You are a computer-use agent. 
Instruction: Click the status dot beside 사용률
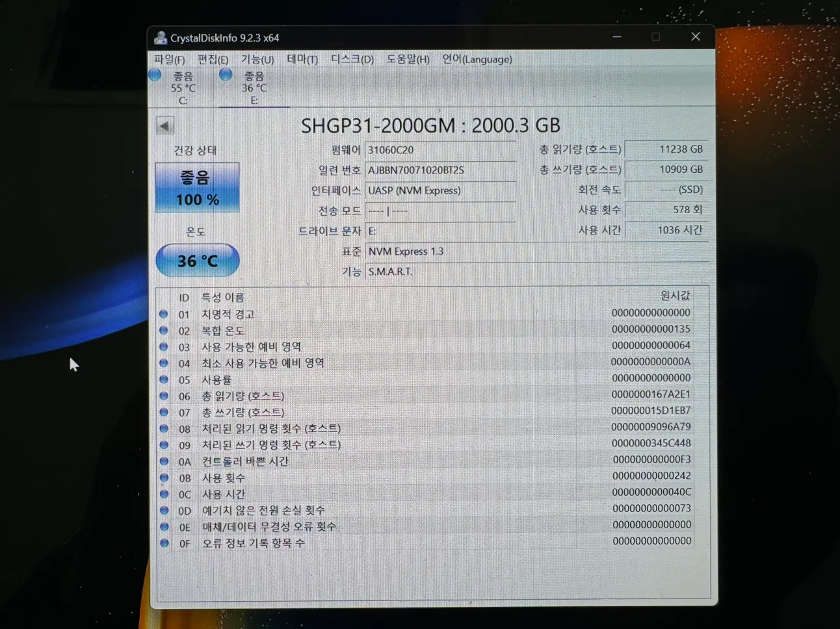click(x=164, y=379)
